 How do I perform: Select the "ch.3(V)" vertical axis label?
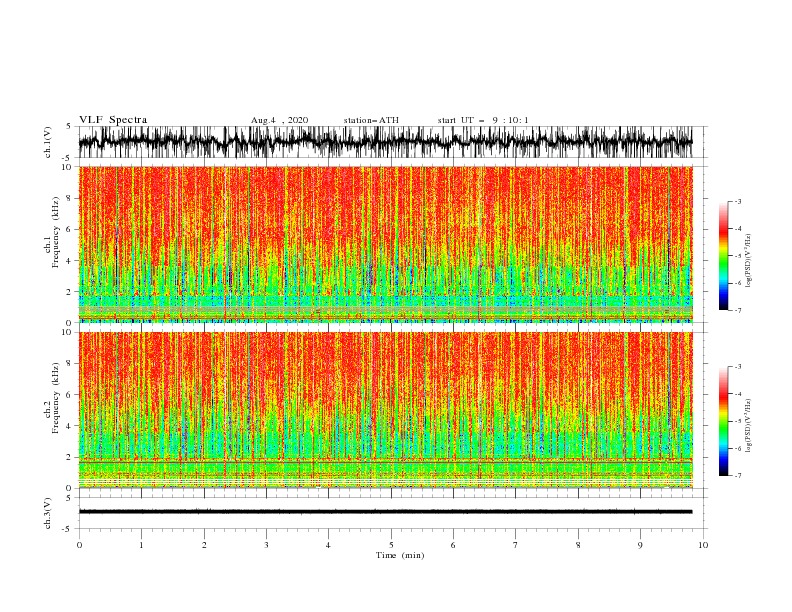tap(48, 513)
